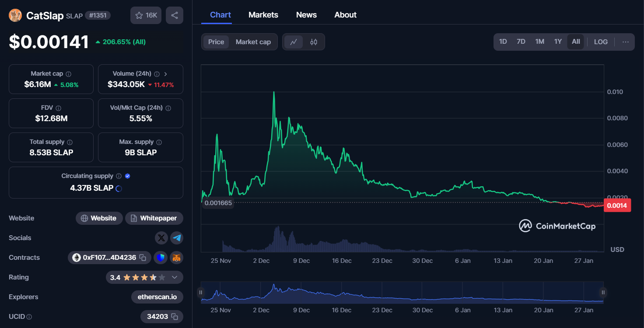Click the chart peak near 0.010
This screenshot has height=328, width=644.
[x=274, y=92]
